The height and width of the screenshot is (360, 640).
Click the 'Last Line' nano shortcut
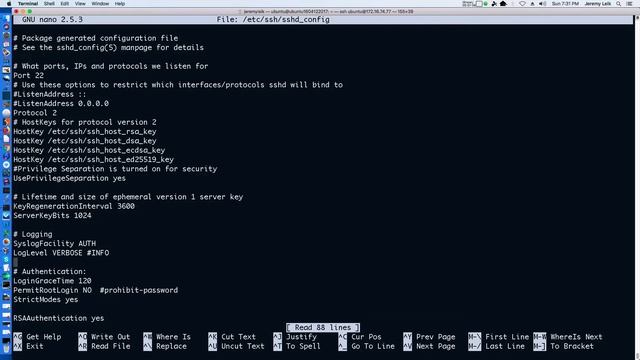point(496,346)
